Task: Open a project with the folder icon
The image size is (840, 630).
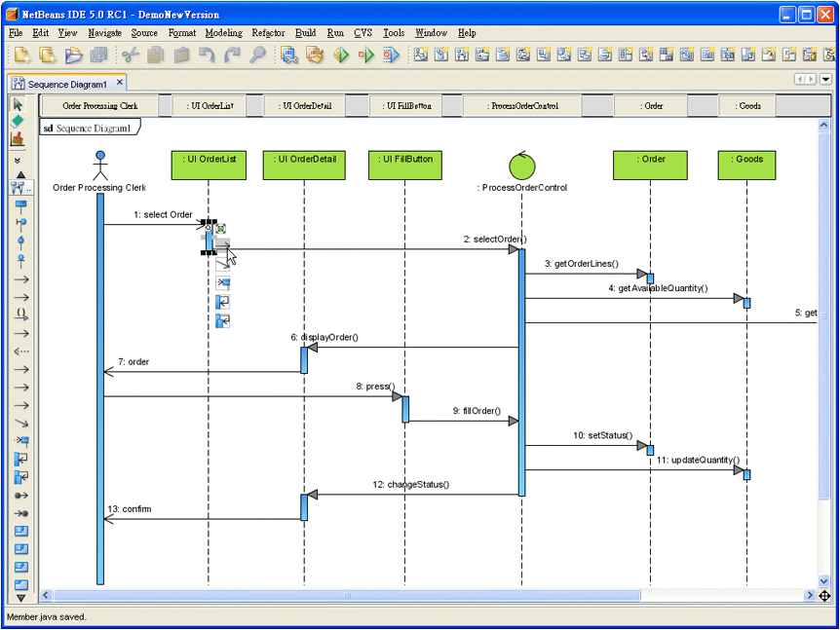Action: point(73,55)
